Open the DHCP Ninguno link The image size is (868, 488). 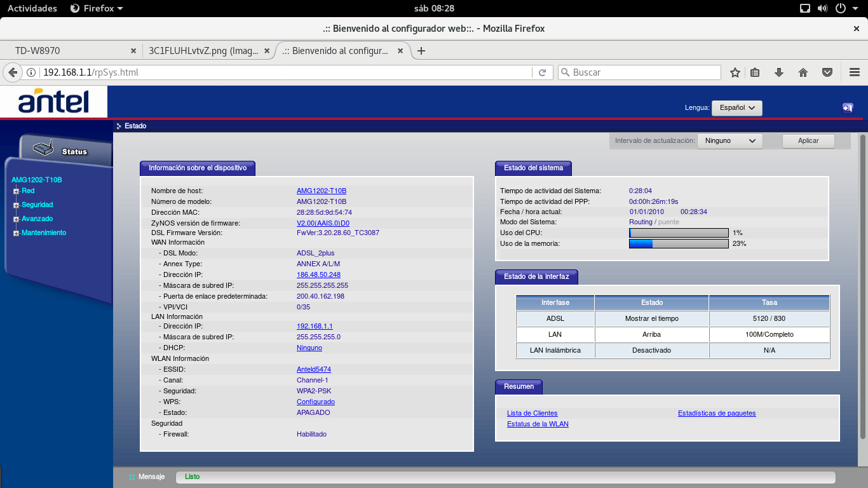309,348
